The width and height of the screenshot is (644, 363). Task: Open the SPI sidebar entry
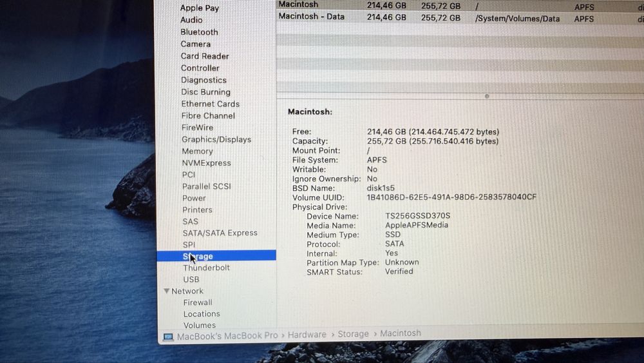point(189,244)
